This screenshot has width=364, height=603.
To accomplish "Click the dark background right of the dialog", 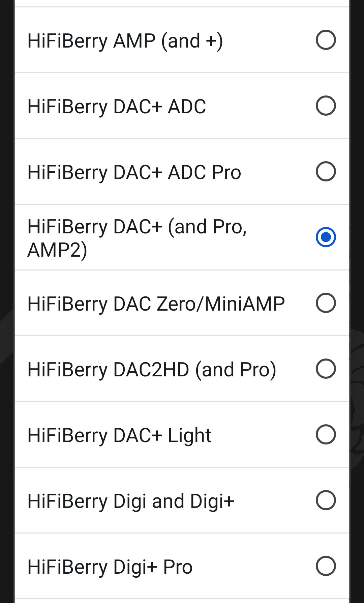I will point(357,169).
